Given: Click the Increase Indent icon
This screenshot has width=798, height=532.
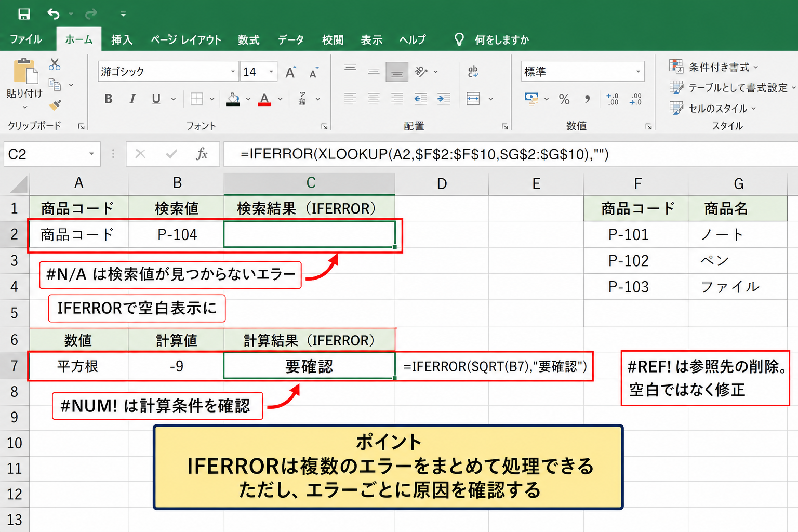Looking at the screenshot, I should (x=444, y=99).
